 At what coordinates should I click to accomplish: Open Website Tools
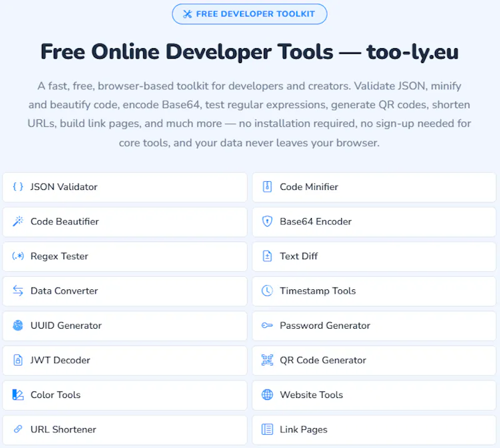click(374, 395)
